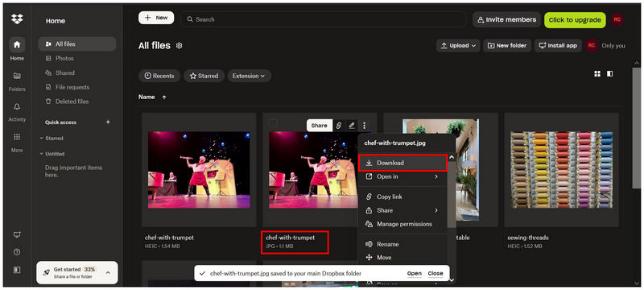The image size is (644, 290).
Task: Click Name column sort arrow
Action: click(x=164, y=97)
